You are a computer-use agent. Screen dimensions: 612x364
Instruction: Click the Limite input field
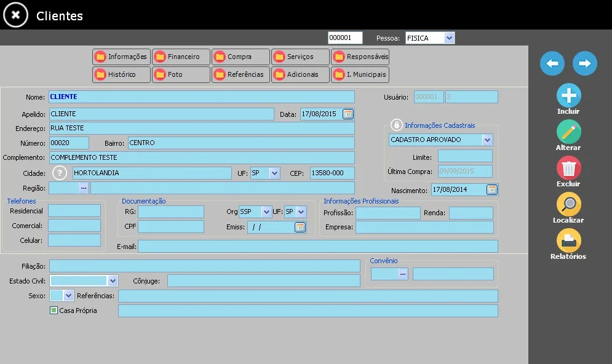point(465,156)
